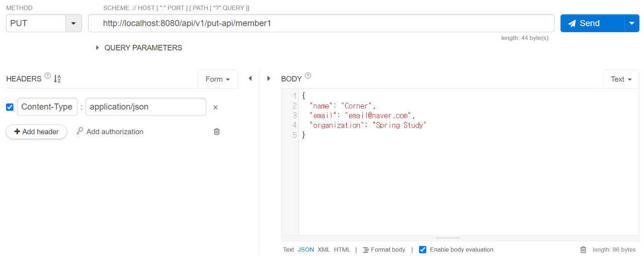This screenshot has height=257, width=644.
Task: Switch body syntax to XML
Action: (x=324, y=249)
